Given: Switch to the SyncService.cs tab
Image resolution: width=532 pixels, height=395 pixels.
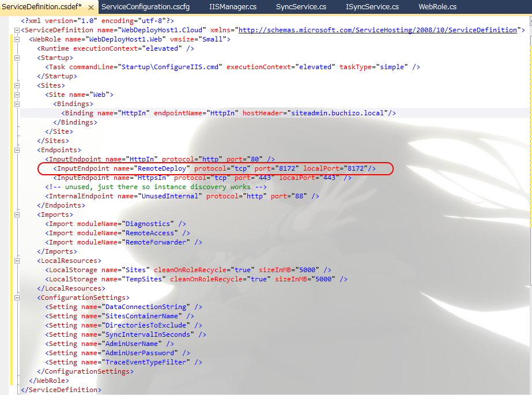Looking at the screenshot, I should [x=301, y=7].
